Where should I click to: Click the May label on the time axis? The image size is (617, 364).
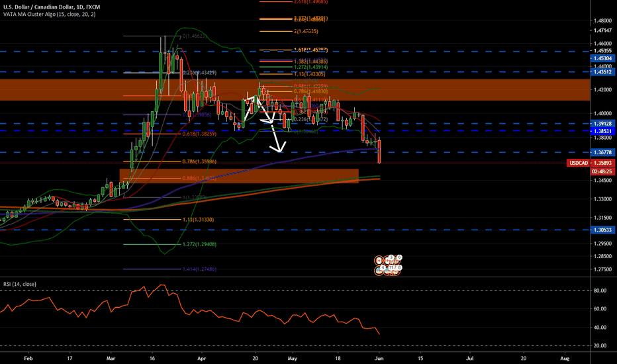tap(293, 359)
